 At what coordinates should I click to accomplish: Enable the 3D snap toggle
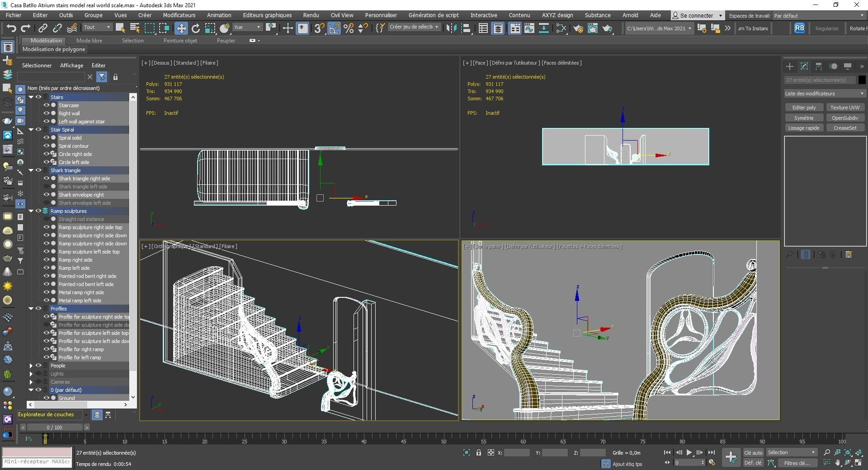(319, 28)
